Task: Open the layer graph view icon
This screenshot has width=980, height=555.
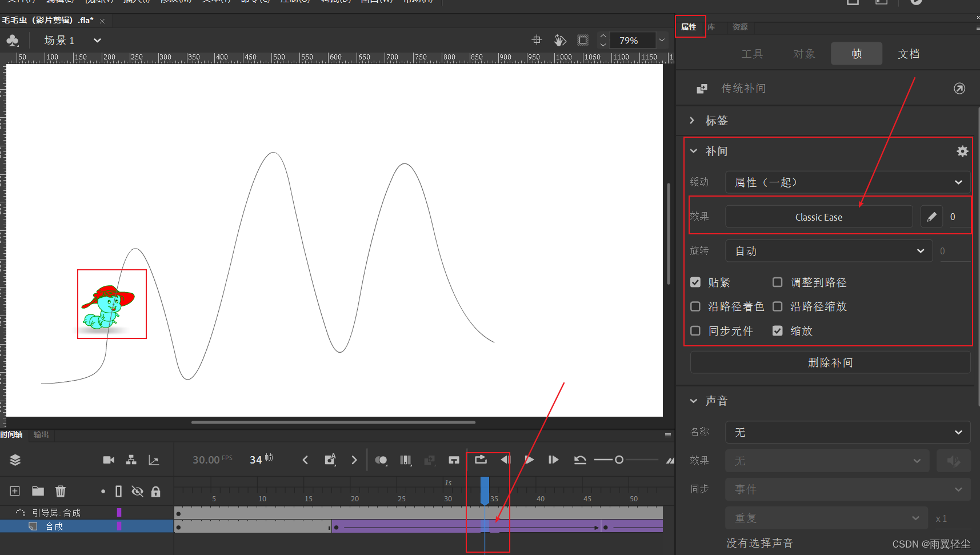Action: point(154,460)
